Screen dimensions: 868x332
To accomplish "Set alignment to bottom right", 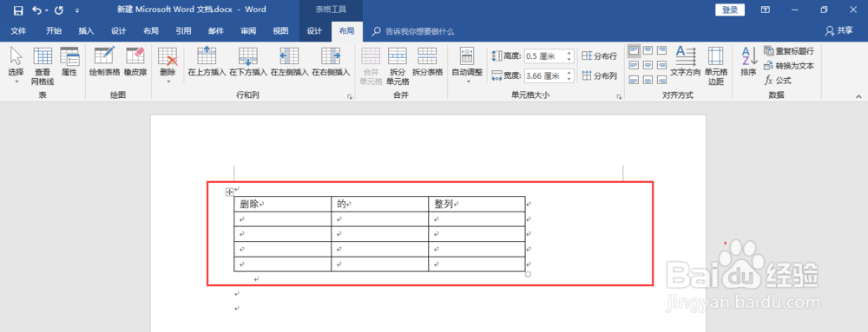I will [661, 80].
